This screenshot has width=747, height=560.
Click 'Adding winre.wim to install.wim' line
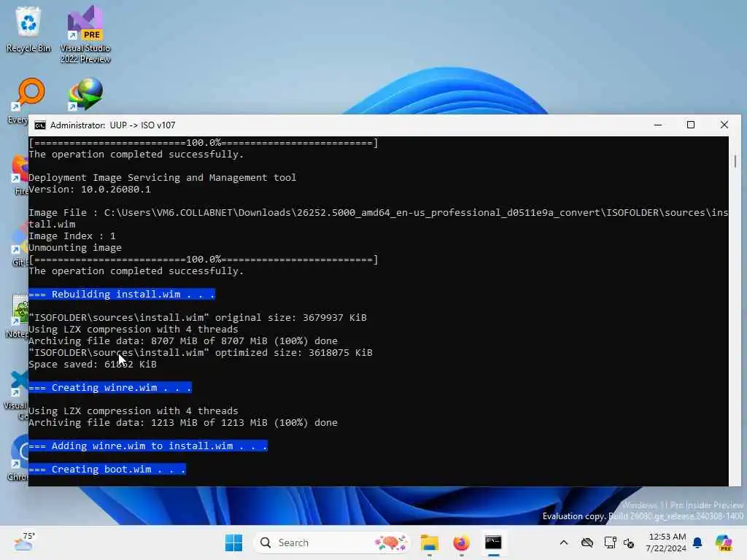point(148,446)
